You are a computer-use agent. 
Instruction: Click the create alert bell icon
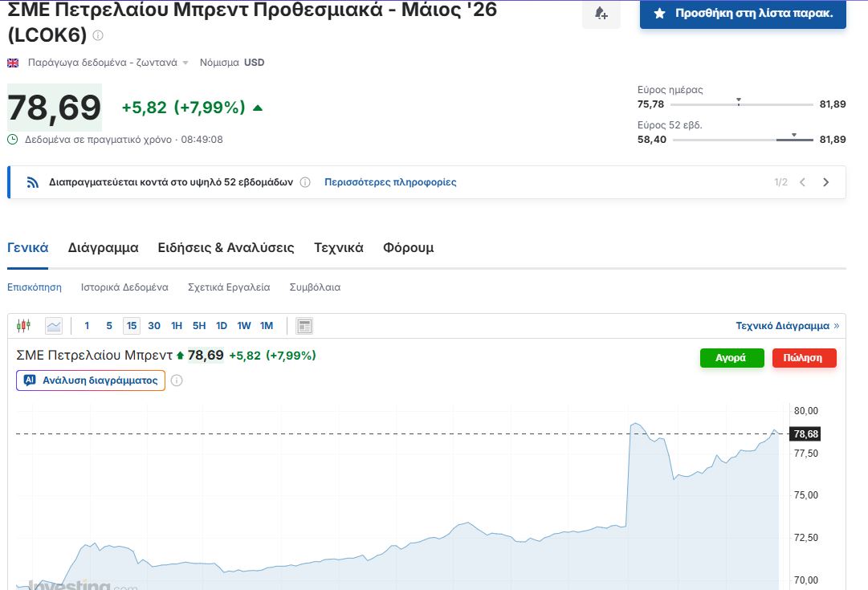(601, 14)
